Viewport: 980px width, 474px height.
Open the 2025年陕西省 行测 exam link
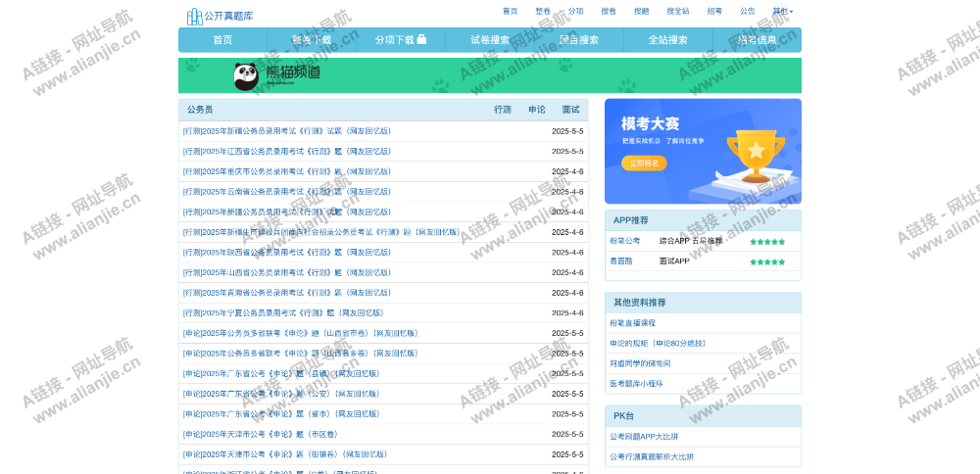pos(287,253)
